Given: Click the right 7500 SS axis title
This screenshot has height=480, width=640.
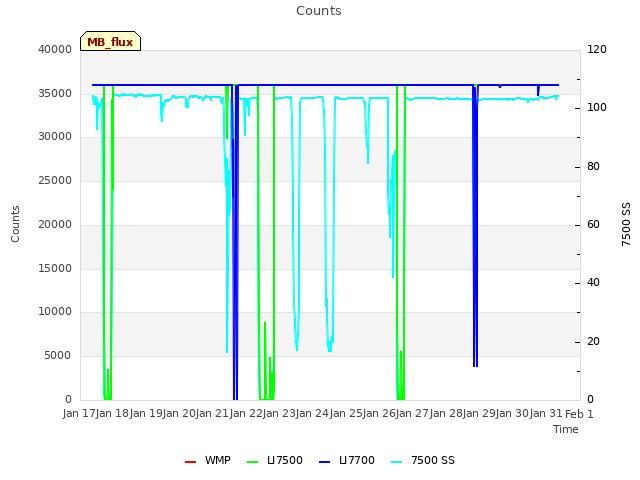Looking at the screenshot, I should click(x=626, y=224).
